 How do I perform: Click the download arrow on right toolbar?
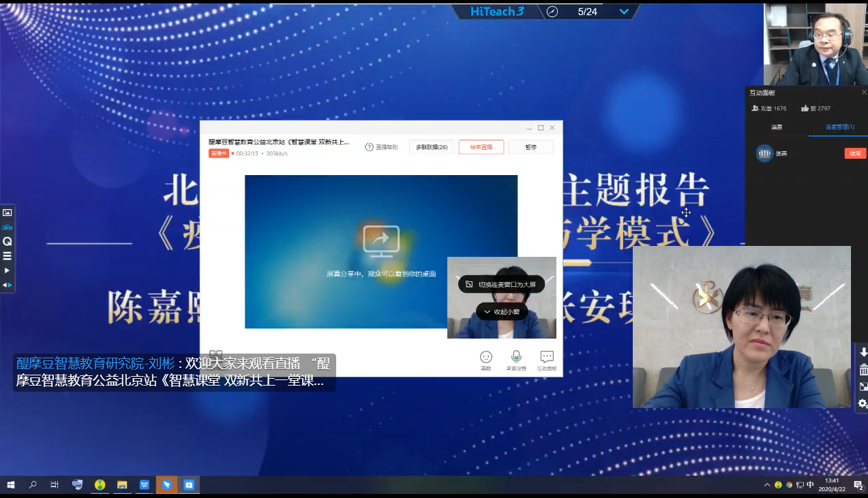tap(863, 352)
